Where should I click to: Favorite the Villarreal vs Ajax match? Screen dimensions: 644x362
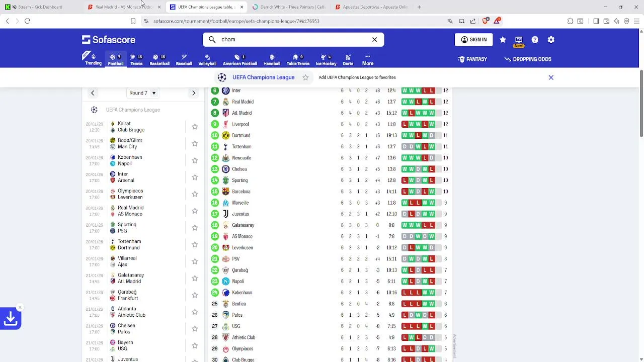pos(195,261)
